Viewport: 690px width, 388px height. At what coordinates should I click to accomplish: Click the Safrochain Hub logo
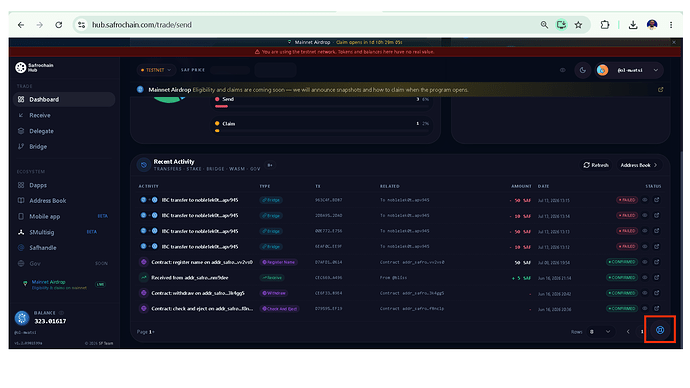pyautogui.click(x=34, y=67)
